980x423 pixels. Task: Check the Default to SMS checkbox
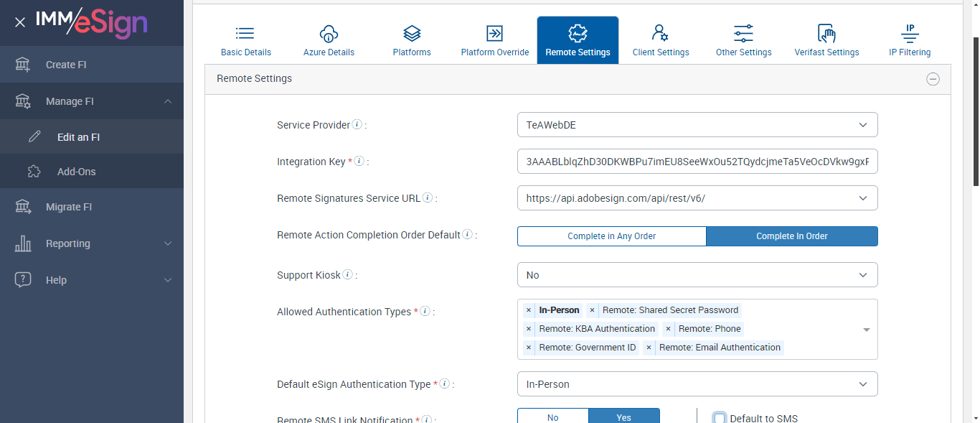(x=720, y=418)
